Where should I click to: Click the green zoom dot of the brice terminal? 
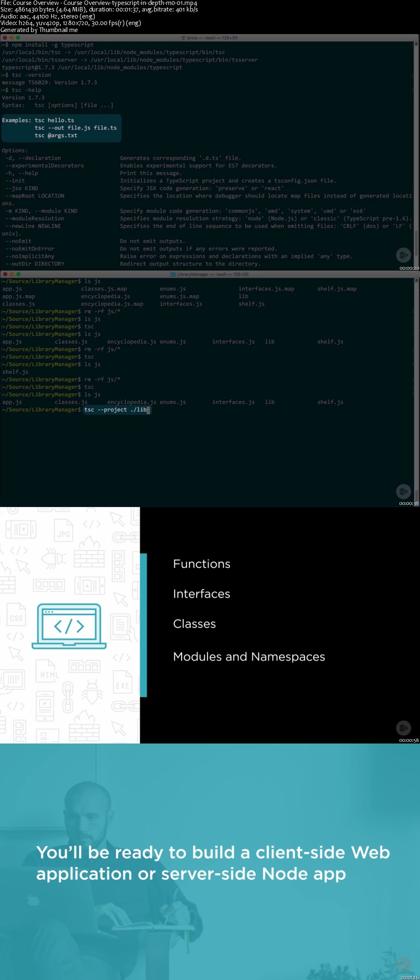18,38
